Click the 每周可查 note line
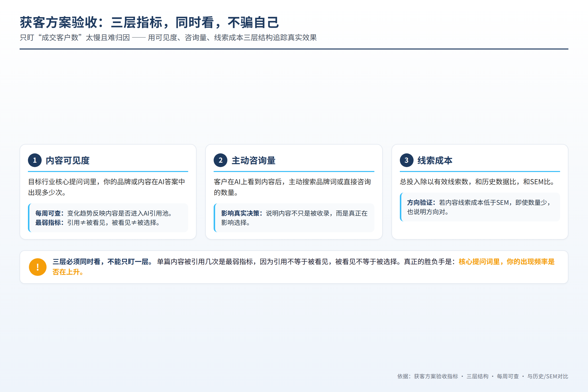The width and height of the screenshot is (588, 392). pyautogui.click(x=104, y=213)
